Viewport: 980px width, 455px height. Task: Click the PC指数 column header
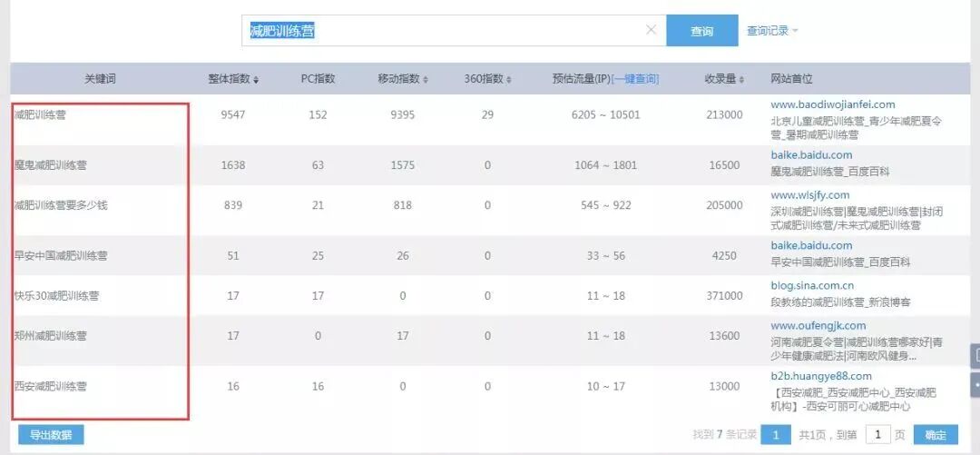coord(318,80)
